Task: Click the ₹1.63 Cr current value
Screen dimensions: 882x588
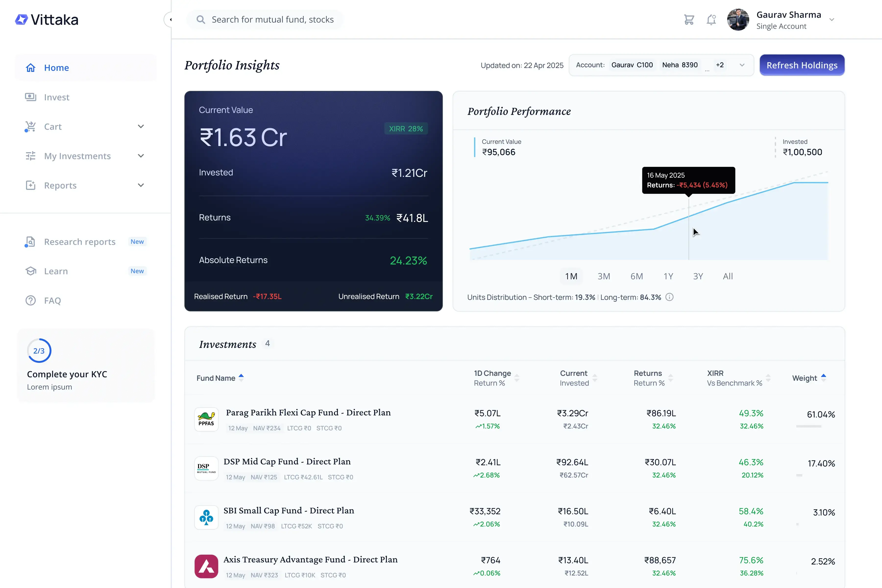Action: [243, 138]
